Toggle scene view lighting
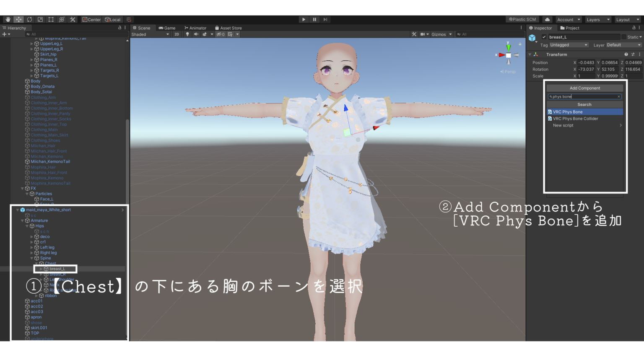The width and height of the screenshot is (644, 362). 187,34
